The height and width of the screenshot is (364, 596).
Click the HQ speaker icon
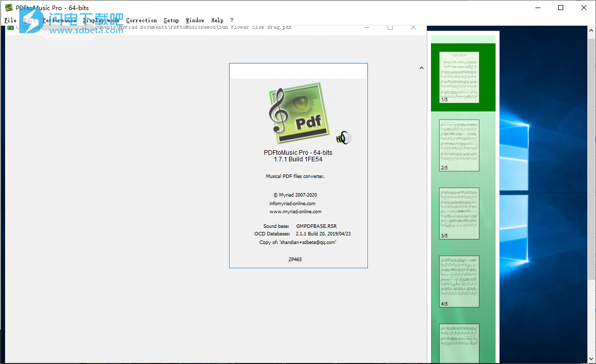(x=343, y=138)
